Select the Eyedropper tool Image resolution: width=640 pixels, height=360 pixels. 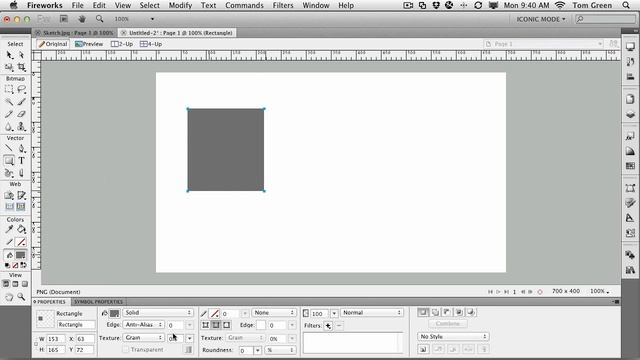(9, 229)
